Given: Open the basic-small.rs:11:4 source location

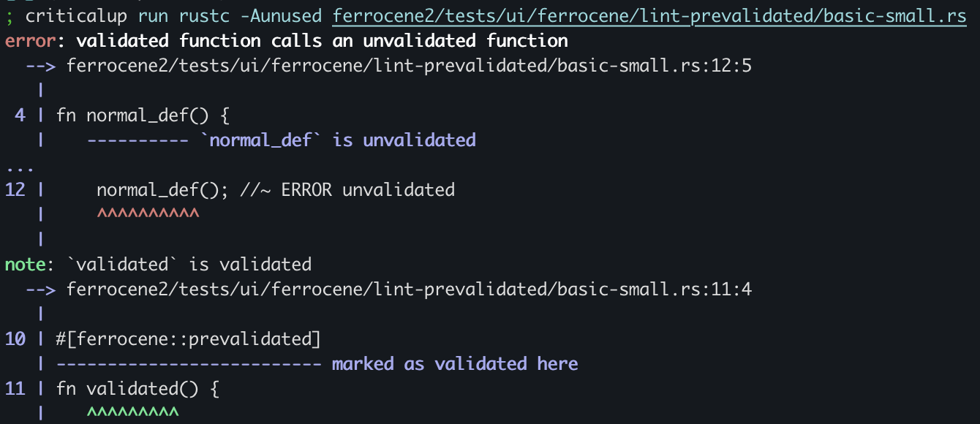Looking at the screenshot, I should 409,289.
